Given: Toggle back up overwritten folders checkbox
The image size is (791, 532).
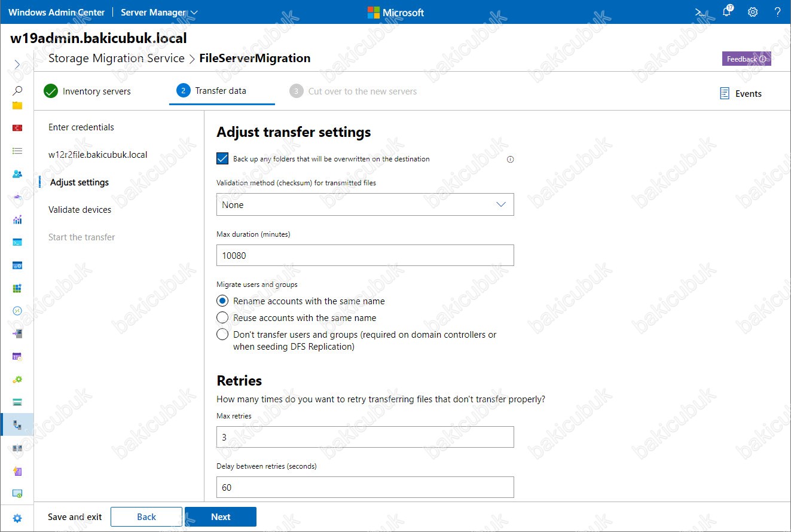Looking at the screenshot, I should [x=222, y=158].
